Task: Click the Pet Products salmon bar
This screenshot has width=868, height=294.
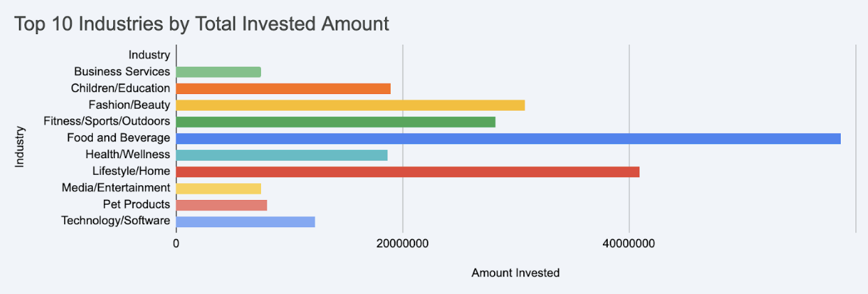Action: (221, 205)
